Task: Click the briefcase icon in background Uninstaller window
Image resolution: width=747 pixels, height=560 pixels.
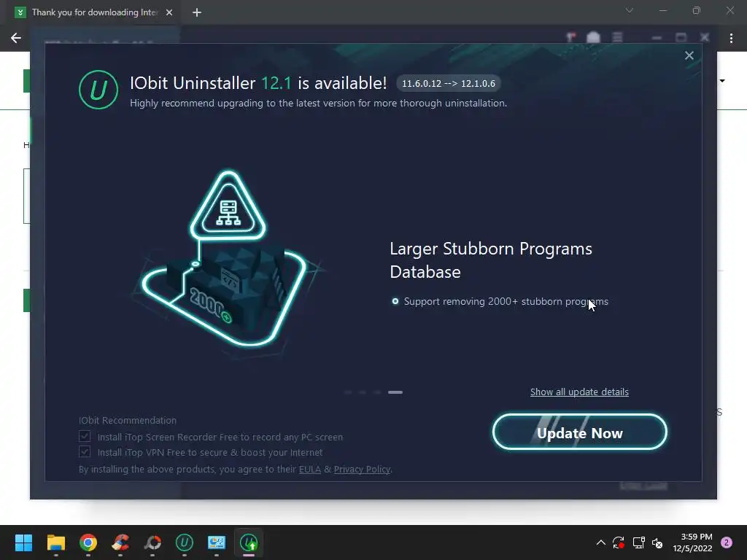Action: (593, 37)
